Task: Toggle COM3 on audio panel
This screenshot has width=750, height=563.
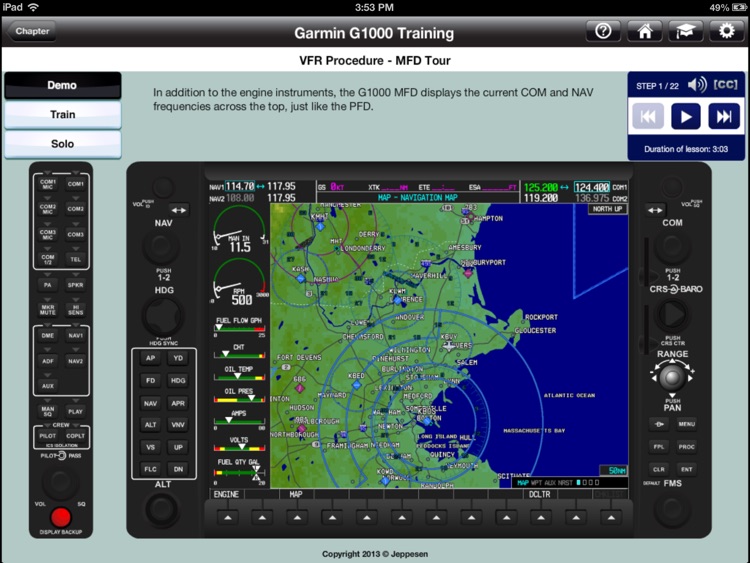Action: click(x=76, y=234)
